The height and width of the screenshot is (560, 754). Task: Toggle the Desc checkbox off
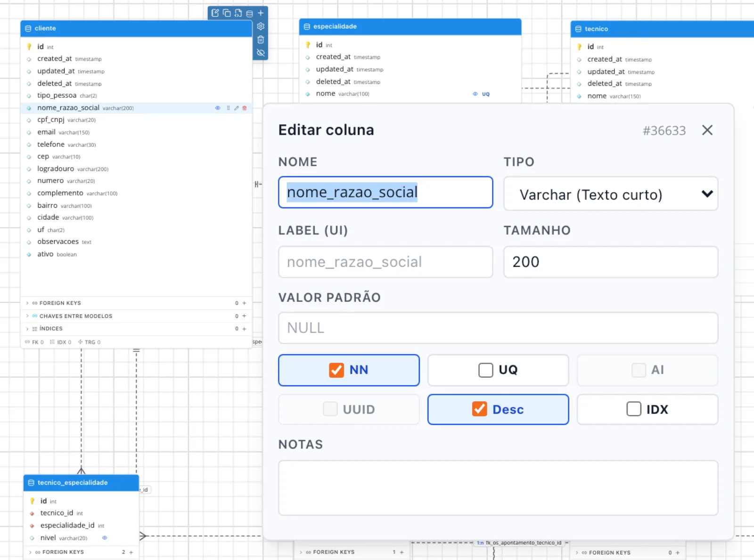pos(480,409)
